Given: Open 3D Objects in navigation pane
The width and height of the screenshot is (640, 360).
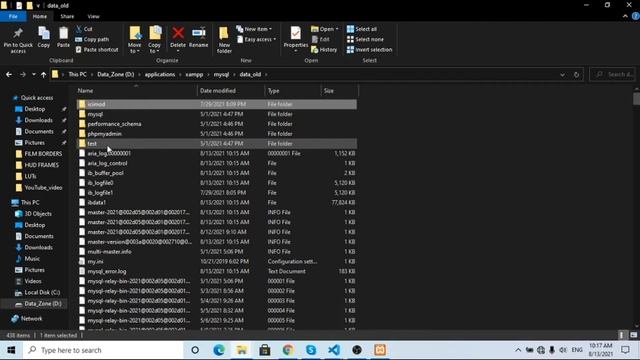Looking at the screenshot, I should coord(34,213).
